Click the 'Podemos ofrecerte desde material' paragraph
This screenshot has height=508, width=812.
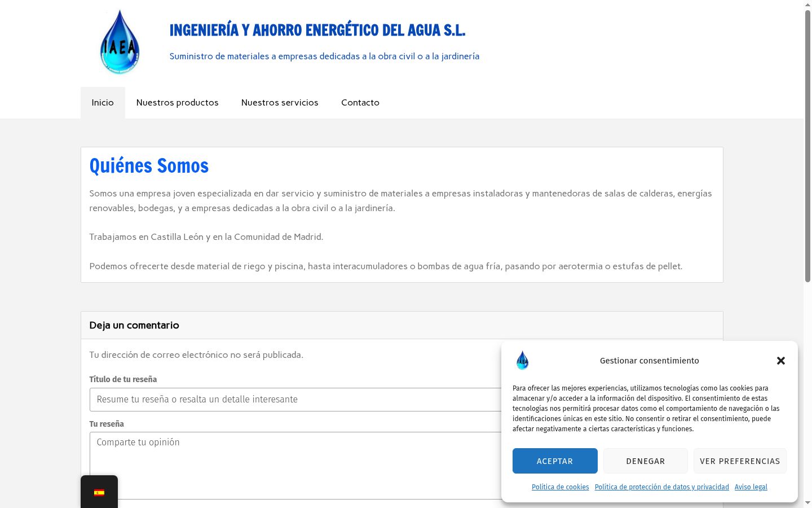coord(386,266)
